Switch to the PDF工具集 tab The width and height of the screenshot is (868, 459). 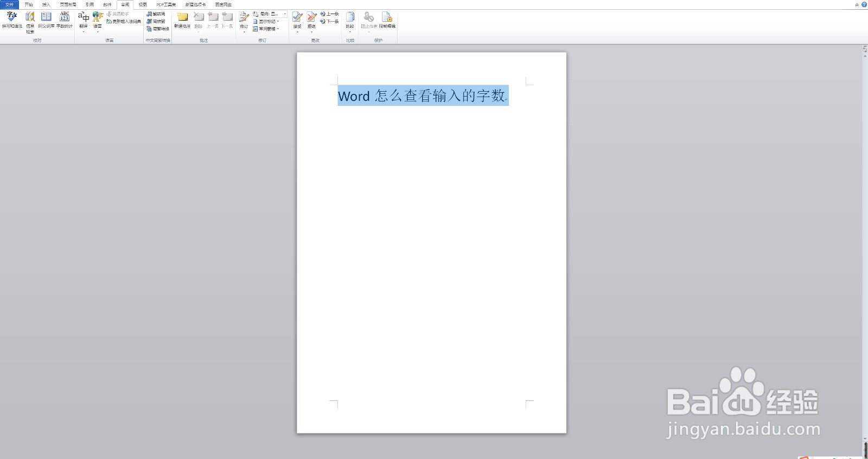[x=166, y=4]
